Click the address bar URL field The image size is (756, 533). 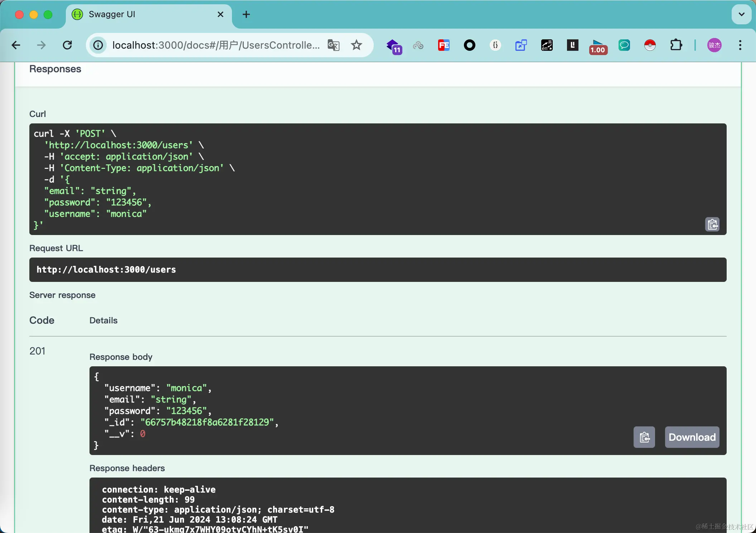click(x=215, y=45)
